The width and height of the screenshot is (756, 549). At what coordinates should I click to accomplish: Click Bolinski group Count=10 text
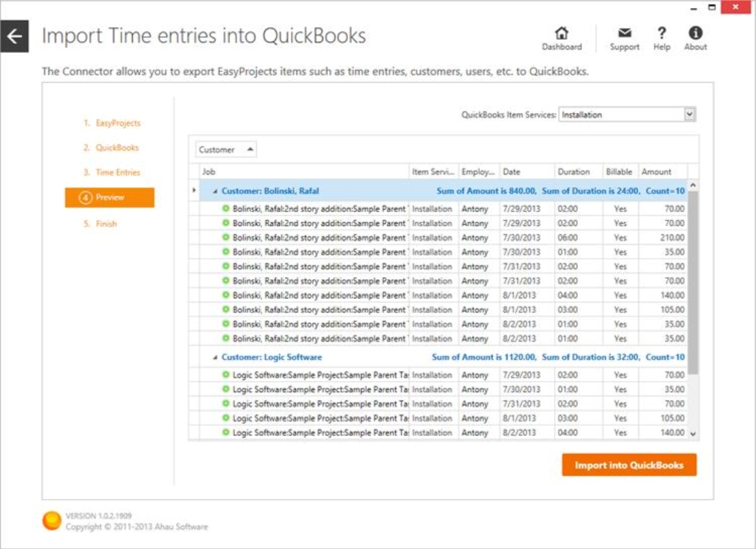coord(665,191)
